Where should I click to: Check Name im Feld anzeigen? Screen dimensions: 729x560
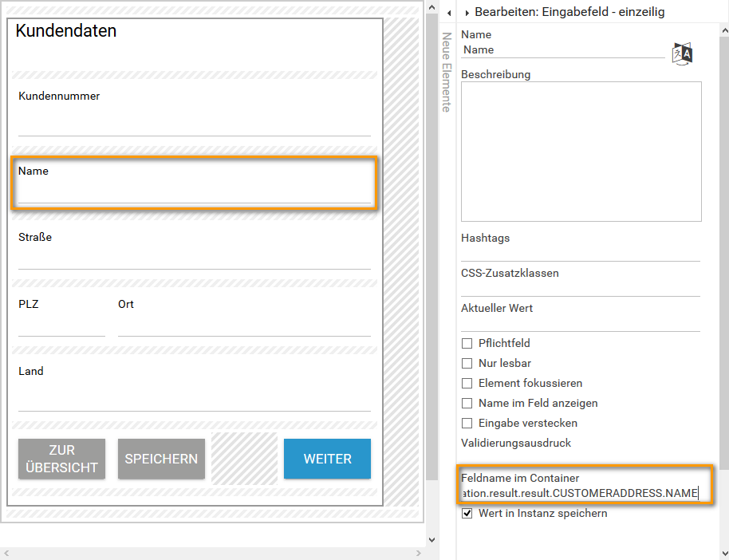(467, 404)
